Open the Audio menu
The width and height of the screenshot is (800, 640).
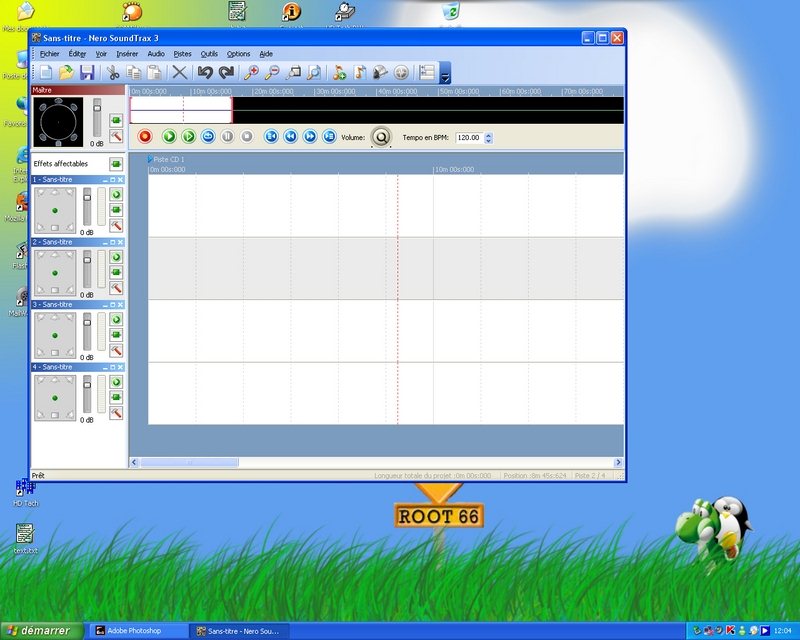(x=156, y=54)
